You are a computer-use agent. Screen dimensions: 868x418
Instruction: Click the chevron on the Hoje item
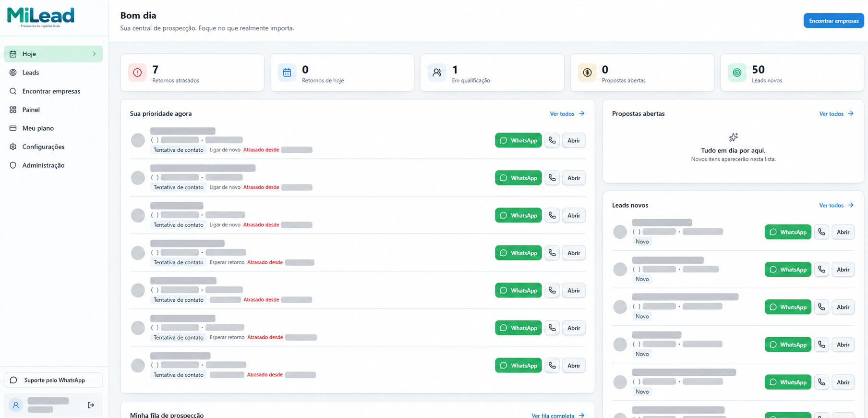point(94,54)
